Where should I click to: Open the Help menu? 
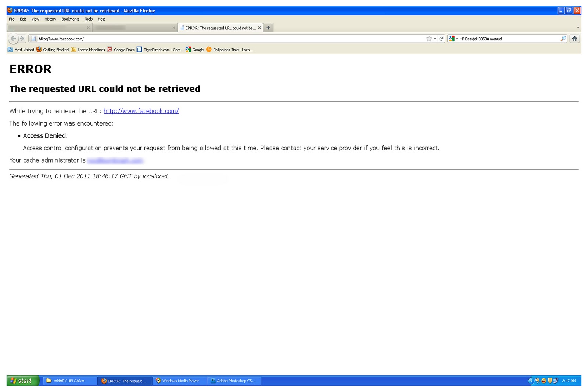coord(101,19)
